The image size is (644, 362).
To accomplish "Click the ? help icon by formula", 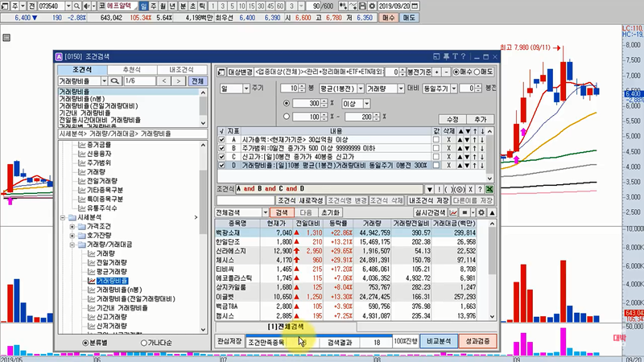I will tap(479, 189).
